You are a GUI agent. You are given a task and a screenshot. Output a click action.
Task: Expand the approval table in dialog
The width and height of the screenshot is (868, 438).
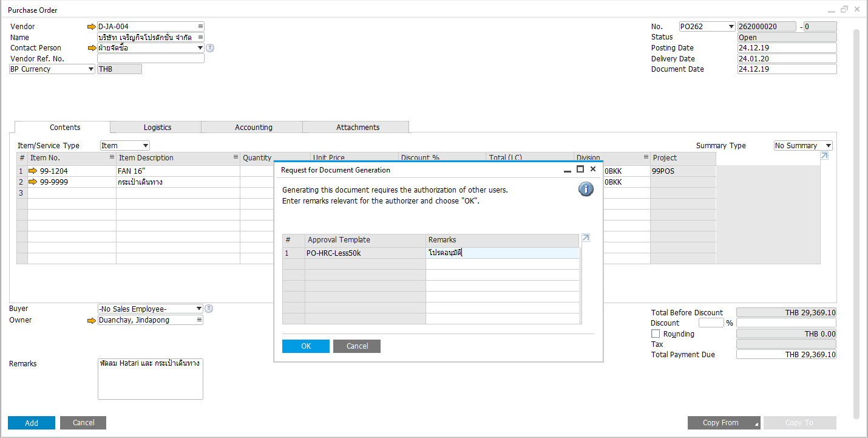tap(586, 238)
